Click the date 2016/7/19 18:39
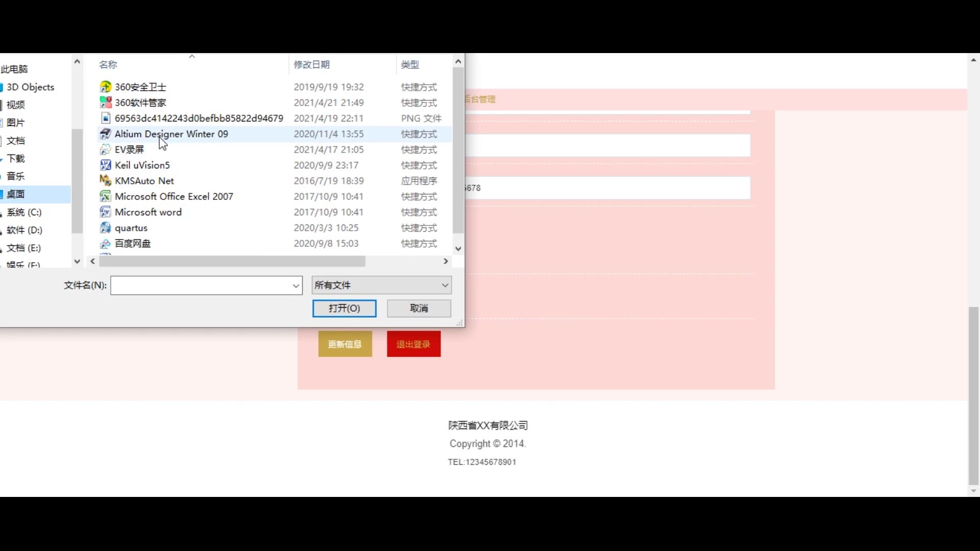980x551 pixels. tap(329, 181)
